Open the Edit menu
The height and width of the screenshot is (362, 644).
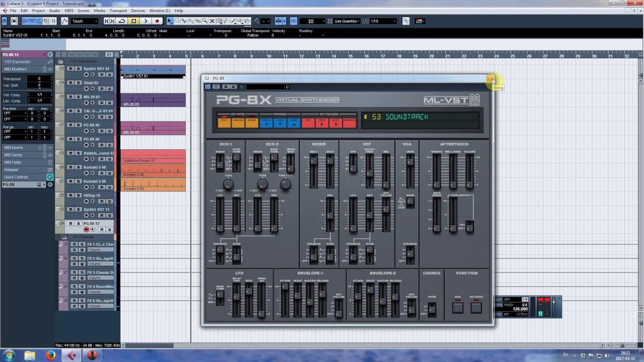[25, 11]
